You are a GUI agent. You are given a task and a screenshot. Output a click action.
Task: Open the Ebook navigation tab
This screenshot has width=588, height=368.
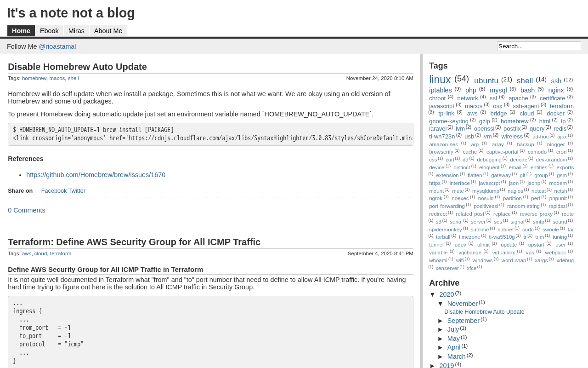pyautogui.click(x=49, y=31)
